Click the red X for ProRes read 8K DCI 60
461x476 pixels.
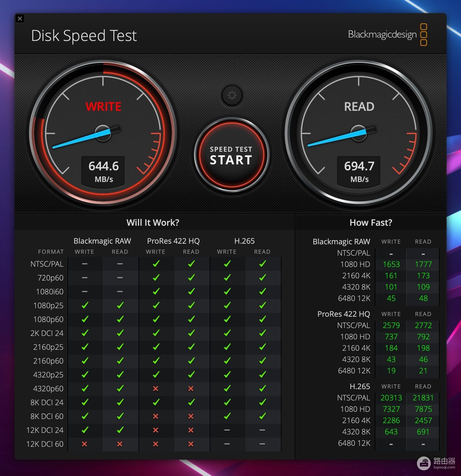click(x=191, y=416)
